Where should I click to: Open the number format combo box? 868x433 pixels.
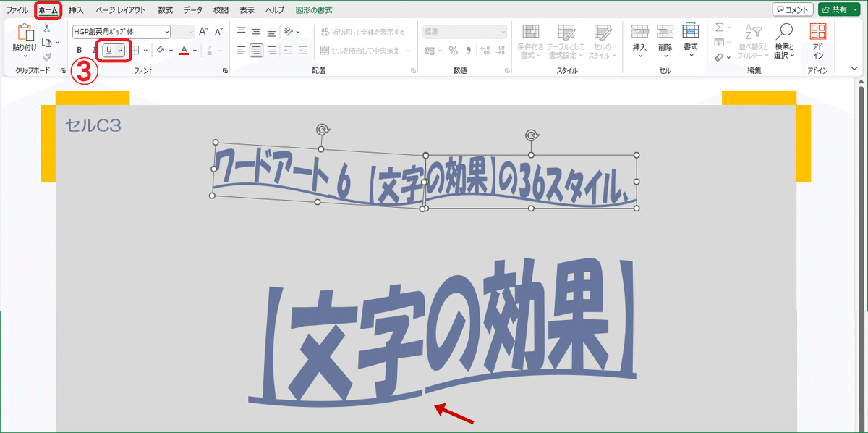[464, 31]
